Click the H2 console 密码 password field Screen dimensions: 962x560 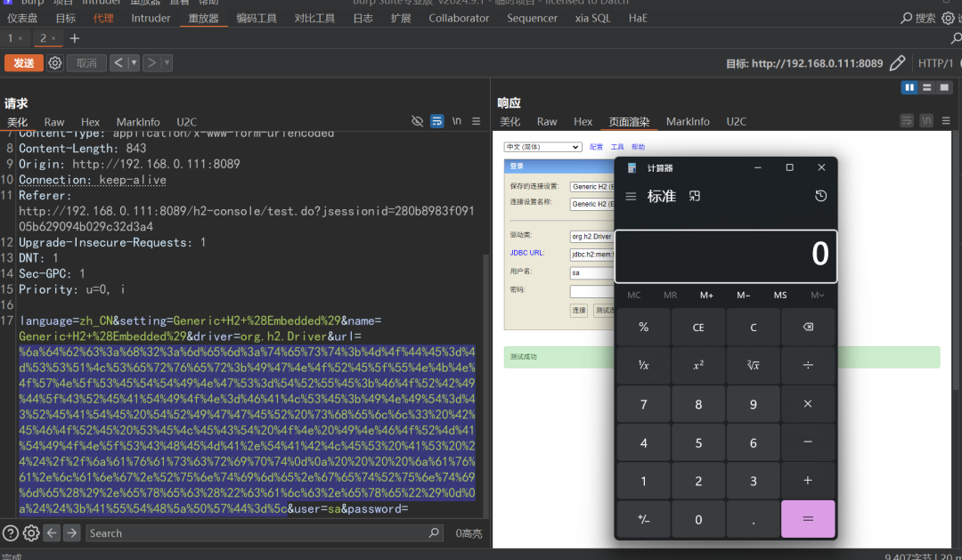[592, 291]
